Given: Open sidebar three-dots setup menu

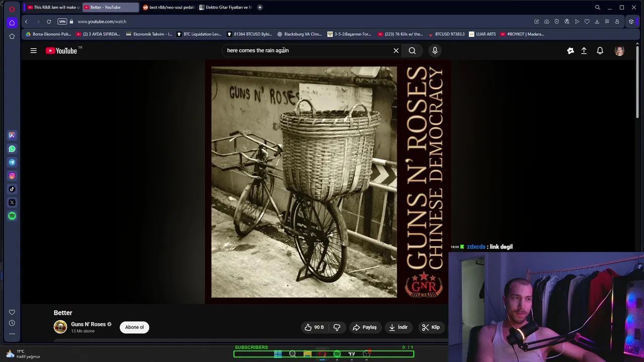Looking at the screenshot, I should click(12, 333).
